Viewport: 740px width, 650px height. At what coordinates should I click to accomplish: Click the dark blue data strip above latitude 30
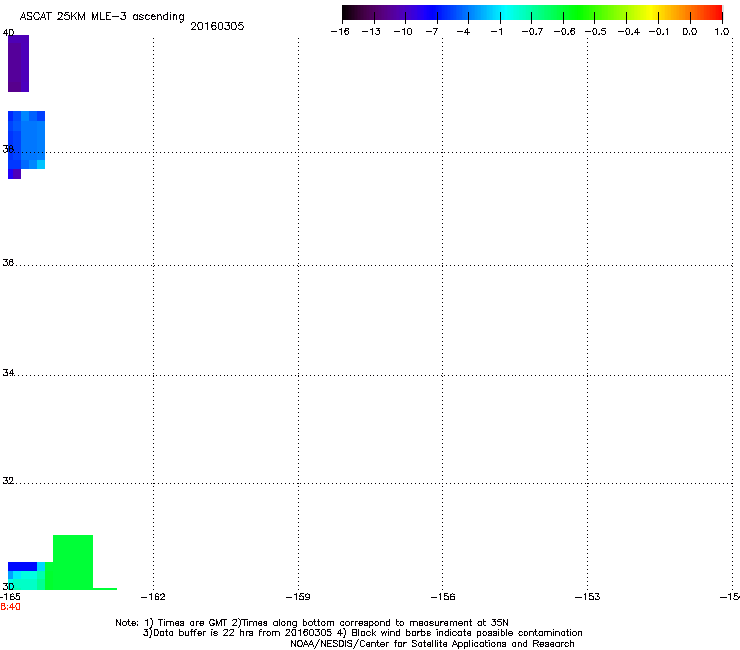(x=22, y=566)
